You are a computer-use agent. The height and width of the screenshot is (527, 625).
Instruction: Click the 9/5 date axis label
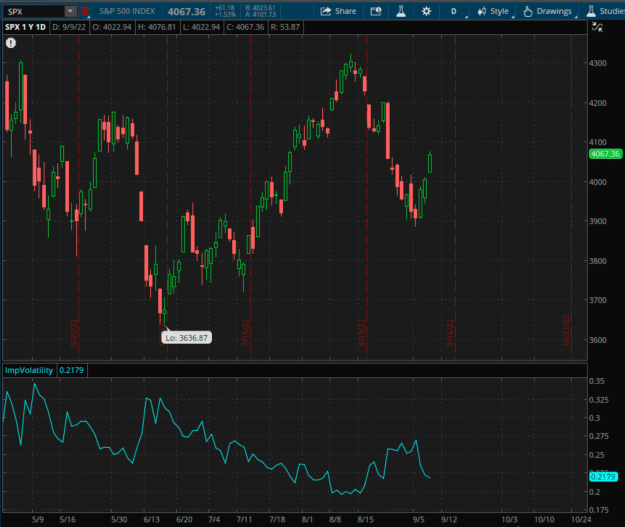click(419, 519)
